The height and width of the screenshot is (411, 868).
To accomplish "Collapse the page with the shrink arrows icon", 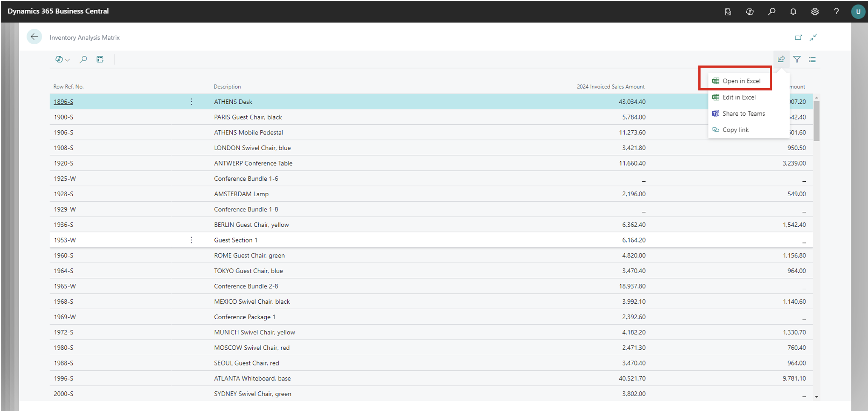I will 813,37.
